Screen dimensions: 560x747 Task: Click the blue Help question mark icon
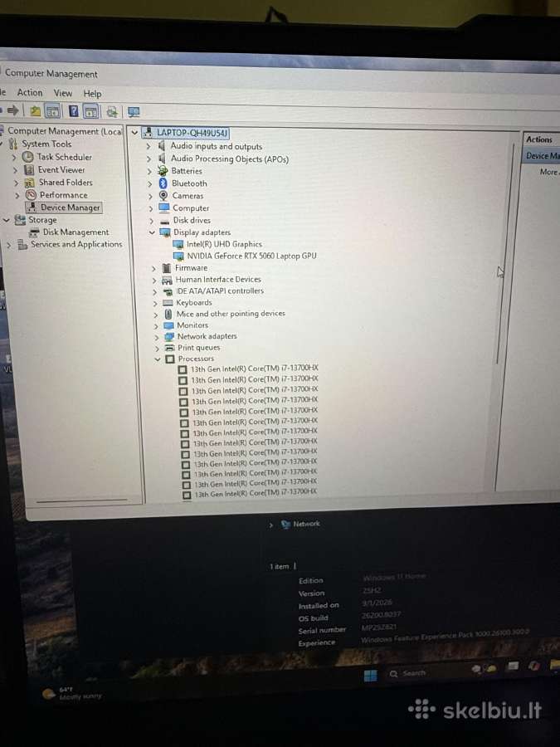[x=73, y=111]
